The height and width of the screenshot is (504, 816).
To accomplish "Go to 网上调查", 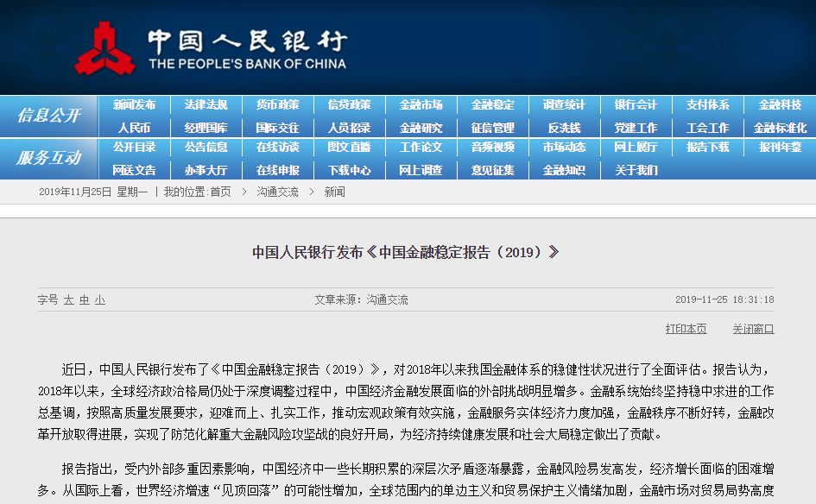I will [x=421, y=170].
